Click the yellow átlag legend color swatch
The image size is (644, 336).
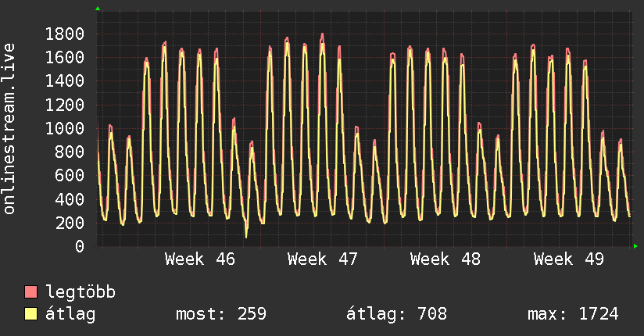pos(30,313)
